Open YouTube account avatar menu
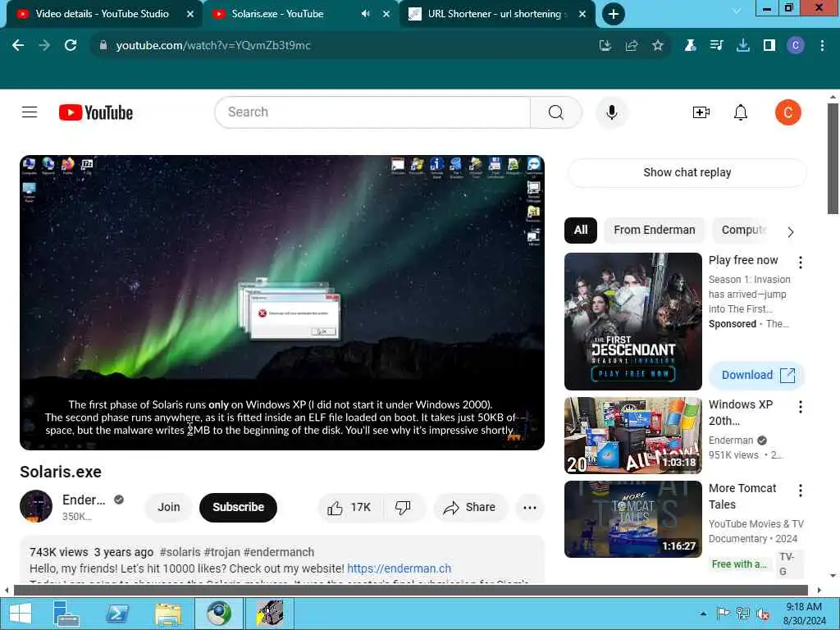This screenshot has width=840, height=630. 788,112
